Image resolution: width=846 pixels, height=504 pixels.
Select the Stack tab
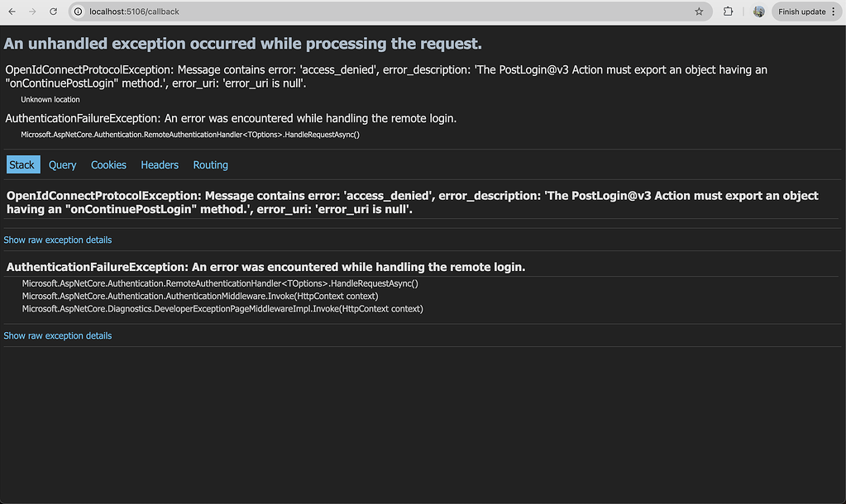pyautogui.click(x=22, y=164)
